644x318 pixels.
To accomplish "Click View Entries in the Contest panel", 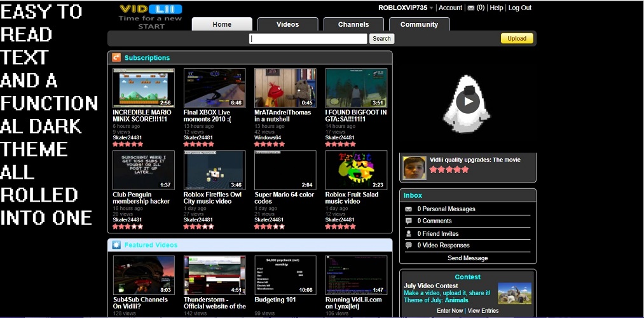I will coord(483,310).
